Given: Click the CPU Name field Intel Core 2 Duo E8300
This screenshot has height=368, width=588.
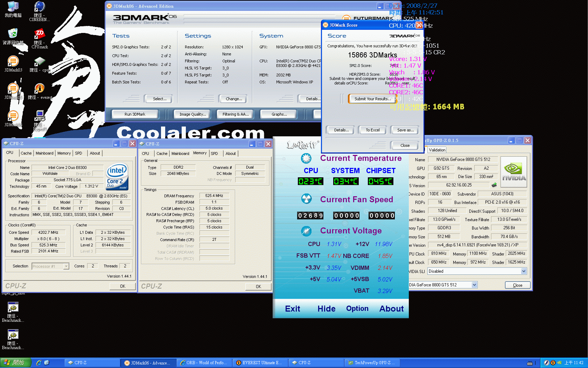Looking at the screenshot, I should coord(68,168).
